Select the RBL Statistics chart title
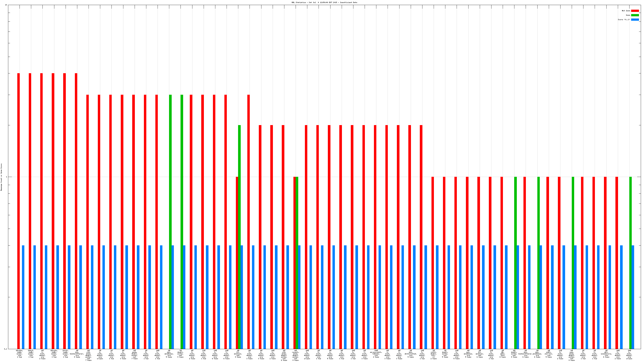Viewport: 644px width, 362px height. pos(324,2)
